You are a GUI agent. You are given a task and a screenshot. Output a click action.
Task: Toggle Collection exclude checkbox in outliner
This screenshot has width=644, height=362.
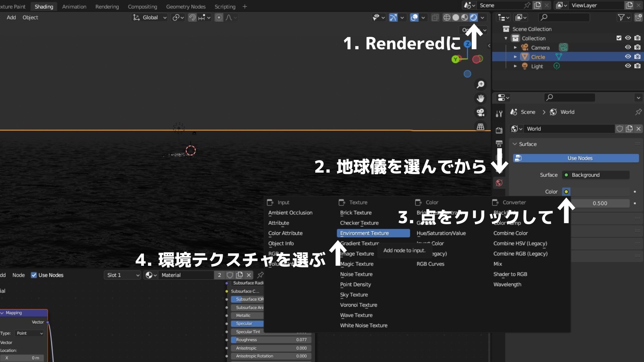[x=619, y=38]
